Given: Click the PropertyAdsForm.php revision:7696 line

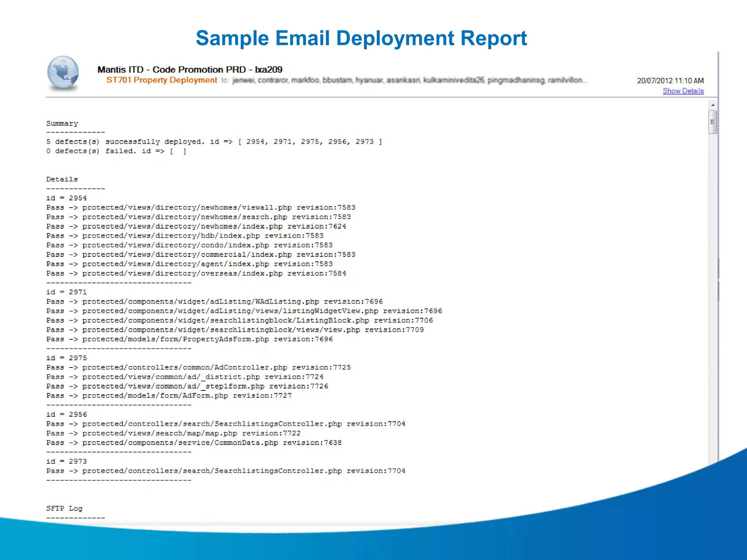Looking at the screenshot, I should (x=189, y=339).
